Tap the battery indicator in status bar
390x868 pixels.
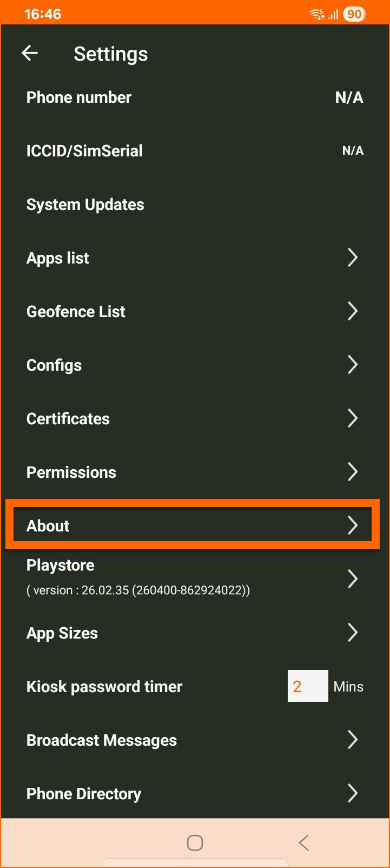pos(354,14)
